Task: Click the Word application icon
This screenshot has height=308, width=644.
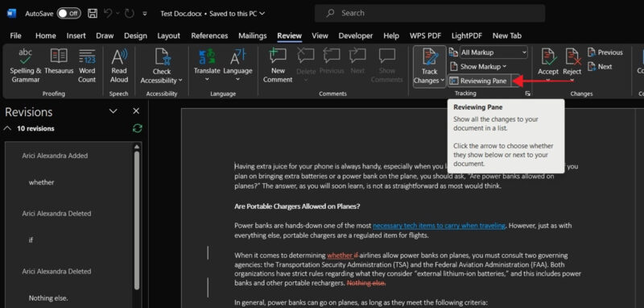Action: [11, 14]
